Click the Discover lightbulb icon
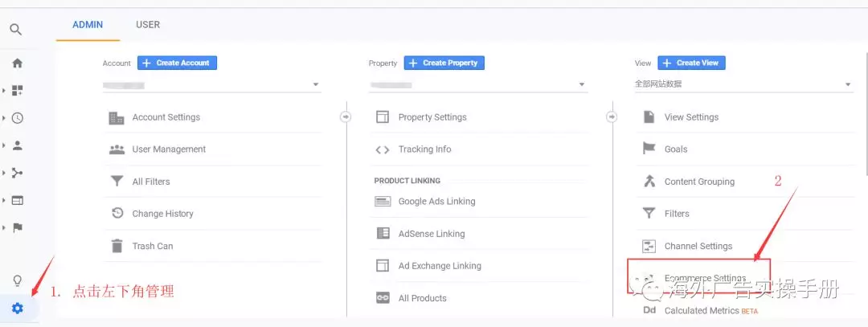868x327 pixels. [17, 280]
